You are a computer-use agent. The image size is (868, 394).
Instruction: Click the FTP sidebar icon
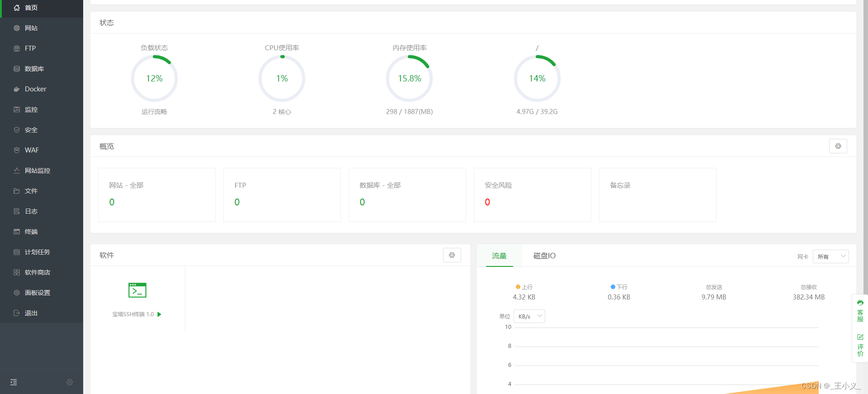coord(17,48)
